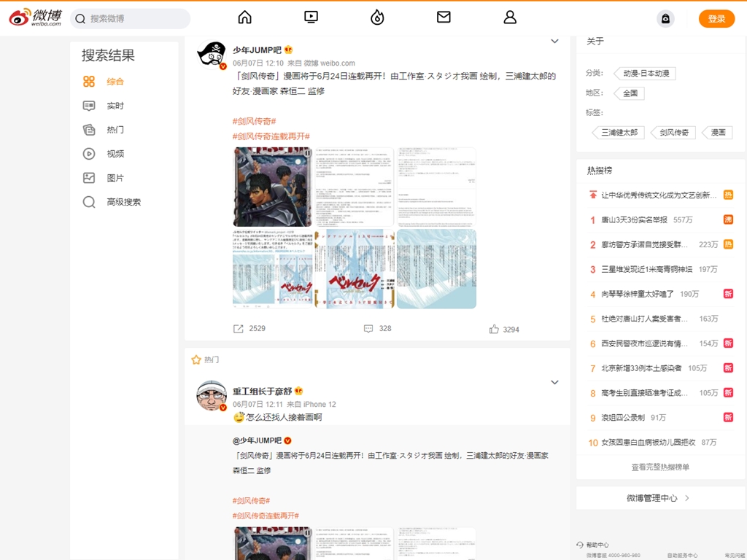Open #剑风传奇连载再开# hashtag in reposted post

pyautogui.click(x=266, y=516)
